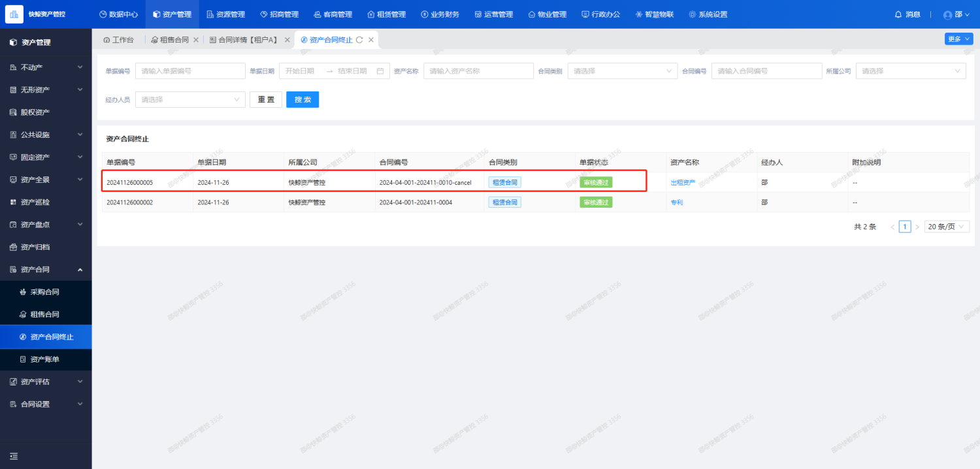Viewport: 980px width, 469px height.
Task: Expand the 无形资产 sidebar menu
Action: point(46,89)
